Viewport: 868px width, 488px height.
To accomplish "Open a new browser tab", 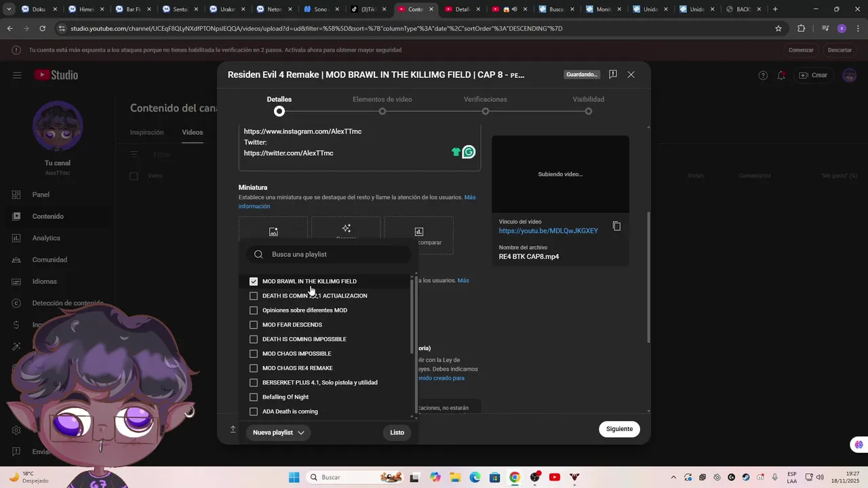I will tap(775, 9).
